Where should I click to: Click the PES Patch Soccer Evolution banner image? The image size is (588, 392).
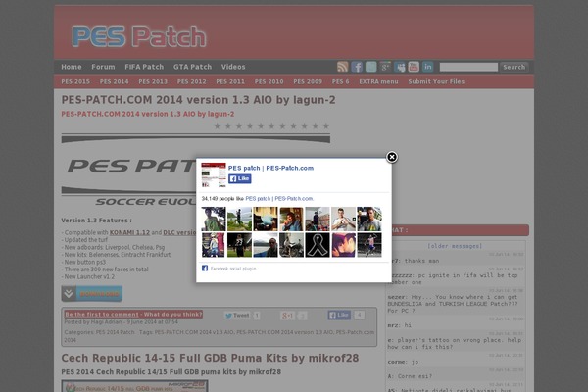point(196,171)
